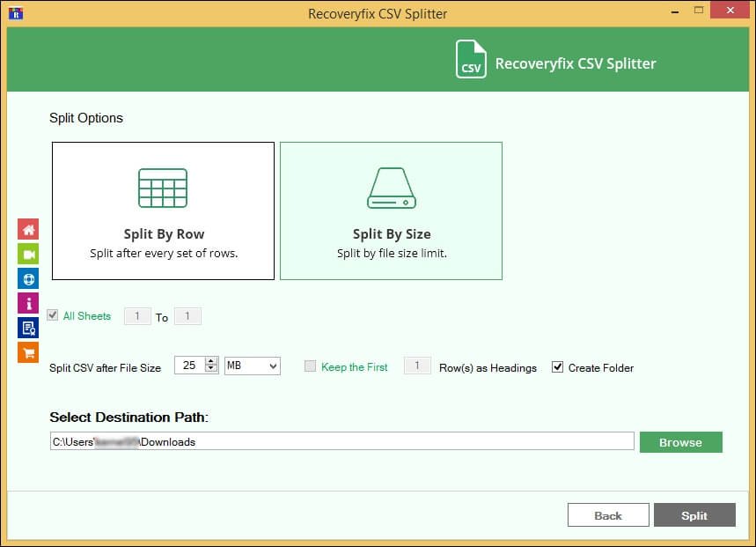Toggle Keep the First checkbox
The width and height of the screenshot is (756, 547).
click(x=310, y=366)
